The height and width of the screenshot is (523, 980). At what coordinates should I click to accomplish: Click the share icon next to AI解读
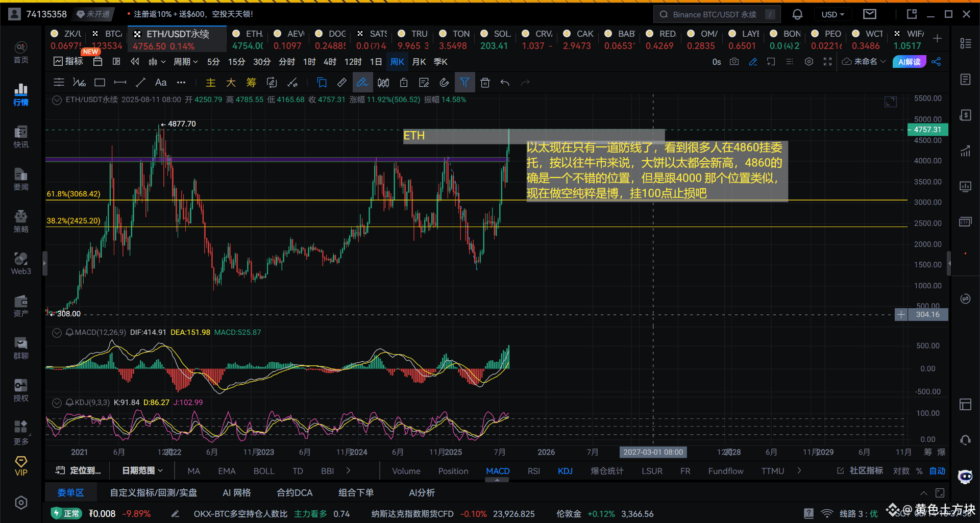[936, 62]
